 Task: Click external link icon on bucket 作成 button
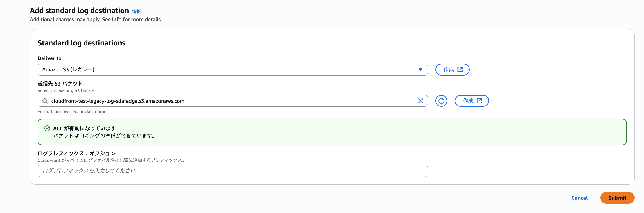coord(479,101)
